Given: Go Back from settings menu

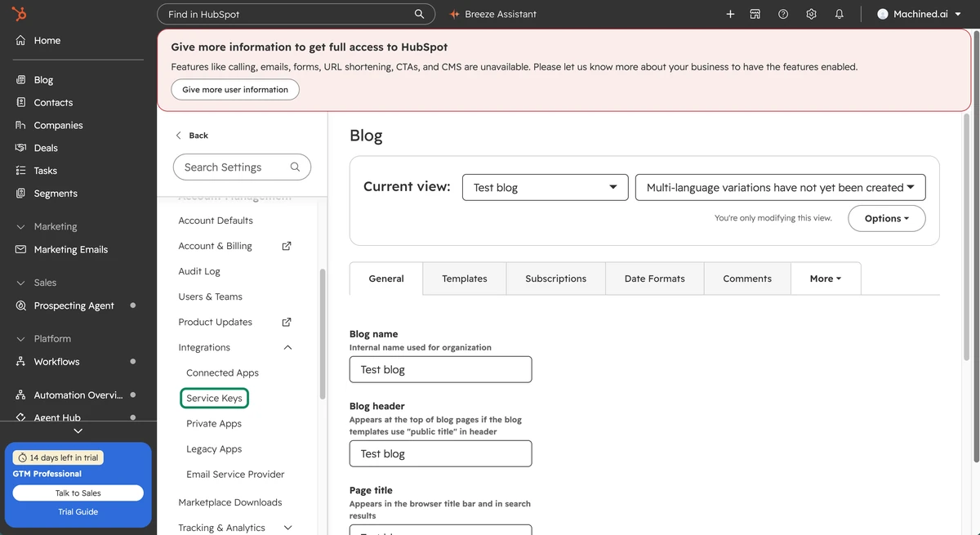Looking at the screenshot, I should (x=192, y=136).
